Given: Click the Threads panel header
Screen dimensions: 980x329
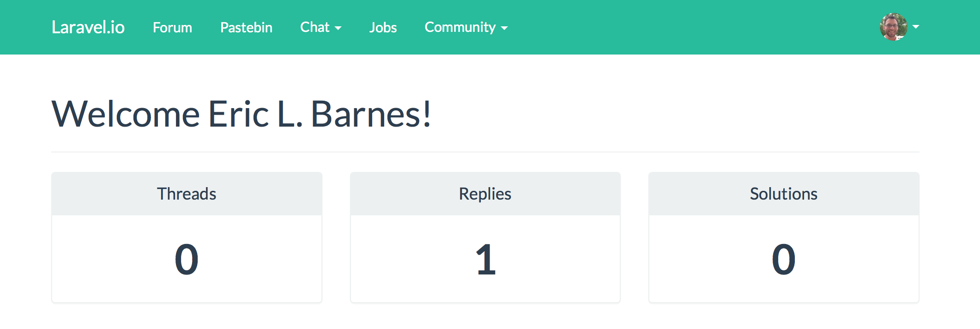Looking at the screenshot, I should click(187, 194).
